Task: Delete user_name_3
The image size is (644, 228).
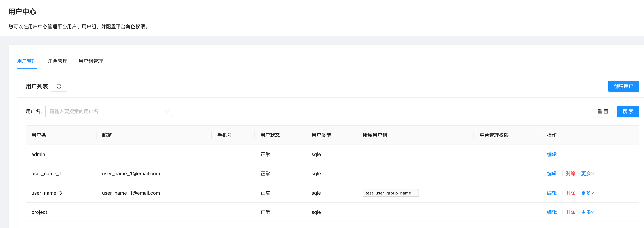Action: click(570, 193)
